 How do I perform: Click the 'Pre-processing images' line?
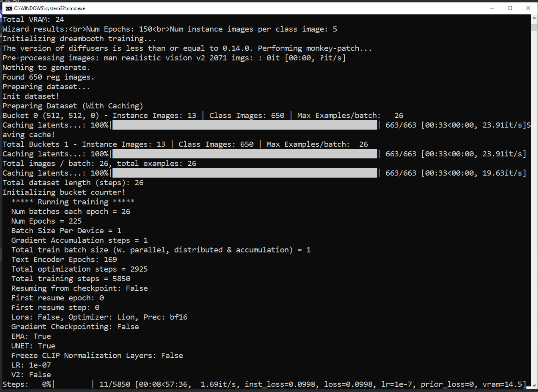174,58
